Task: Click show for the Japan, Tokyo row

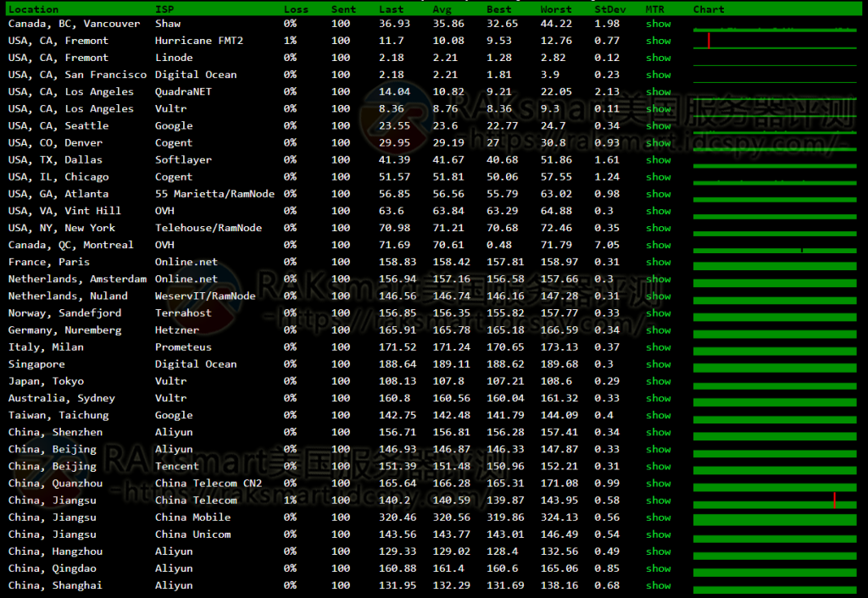Action: pos(658,381)
